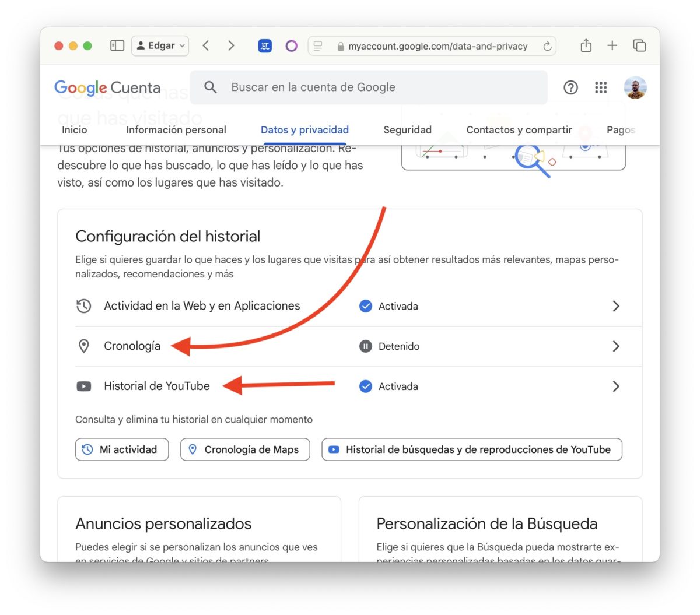Click the myaccount.google.com address field
This screenshot has width=700, height=615.
pyautogui.click(x=432, y=46)
